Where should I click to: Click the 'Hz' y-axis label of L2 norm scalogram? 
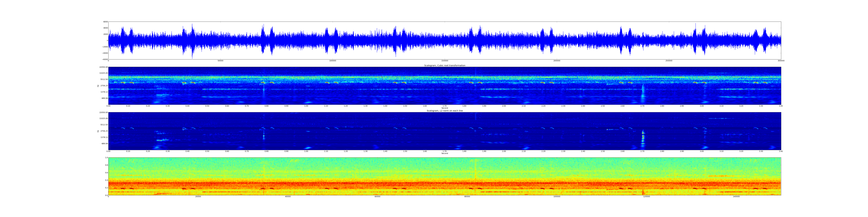pos(98,131)
